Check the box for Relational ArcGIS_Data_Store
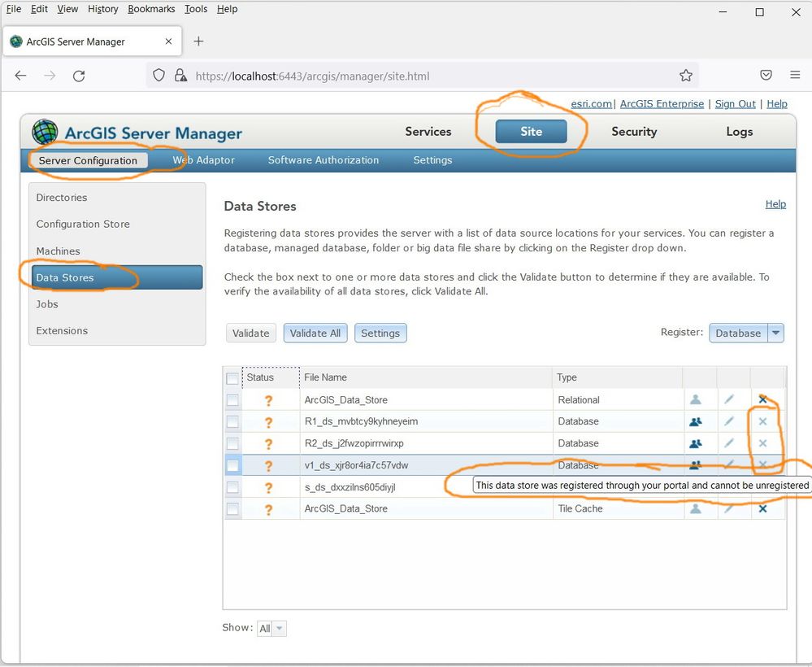This screenshot has height=667, width=812. (232, 400)
